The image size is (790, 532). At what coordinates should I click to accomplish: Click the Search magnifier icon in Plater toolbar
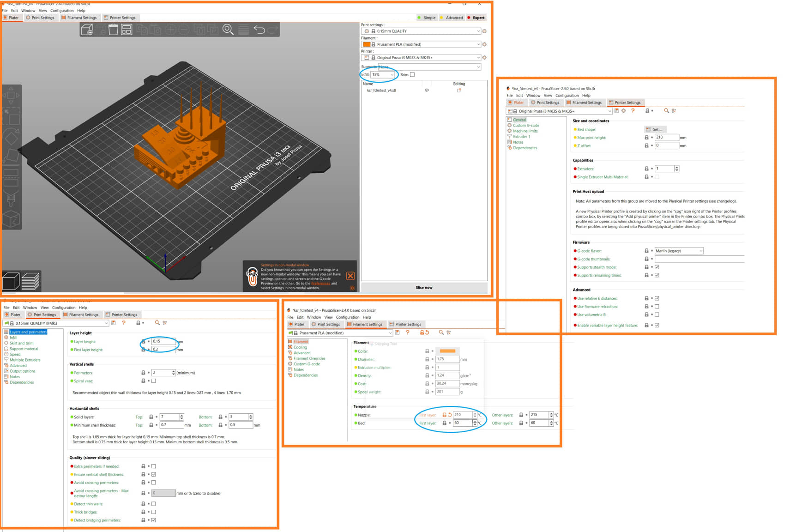click(228, 30)
